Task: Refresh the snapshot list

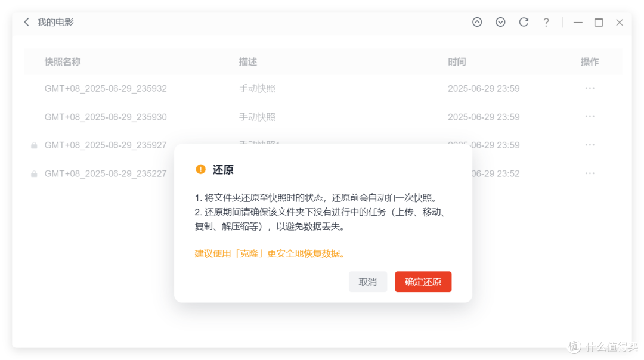Action: pyautogui.click(x=524, y=22)
